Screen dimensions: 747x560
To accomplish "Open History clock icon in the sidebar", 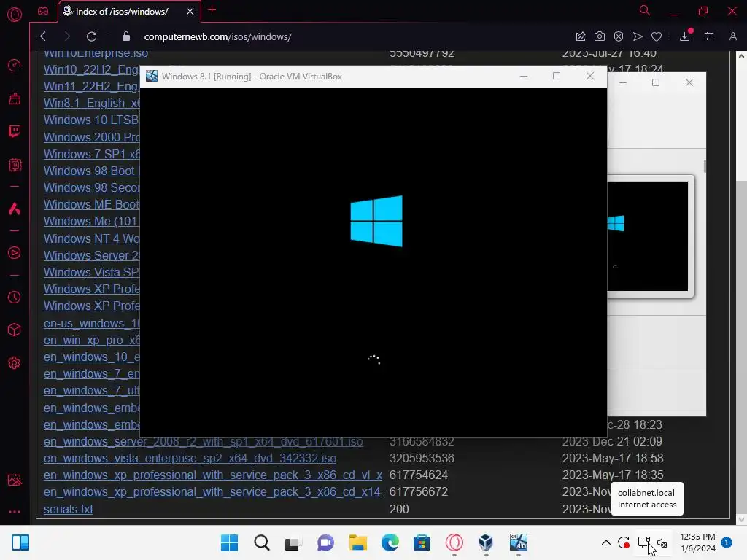I will tap(15, 297).
